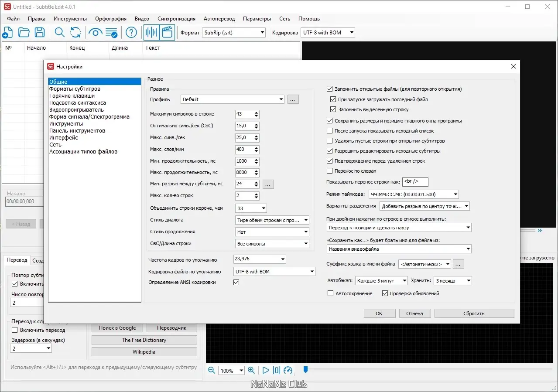Open the Синхронизация menu
Screen dimensions: 558x392
point(176,19)
